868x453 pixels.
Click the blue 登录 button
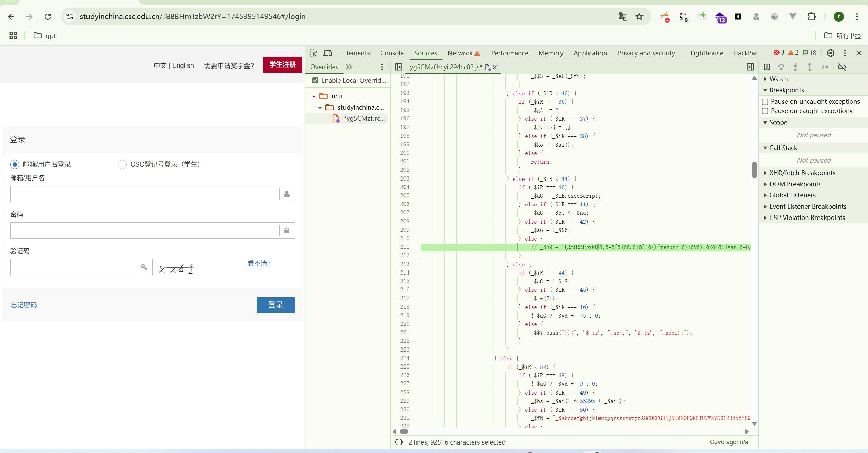tap(276, 305)
